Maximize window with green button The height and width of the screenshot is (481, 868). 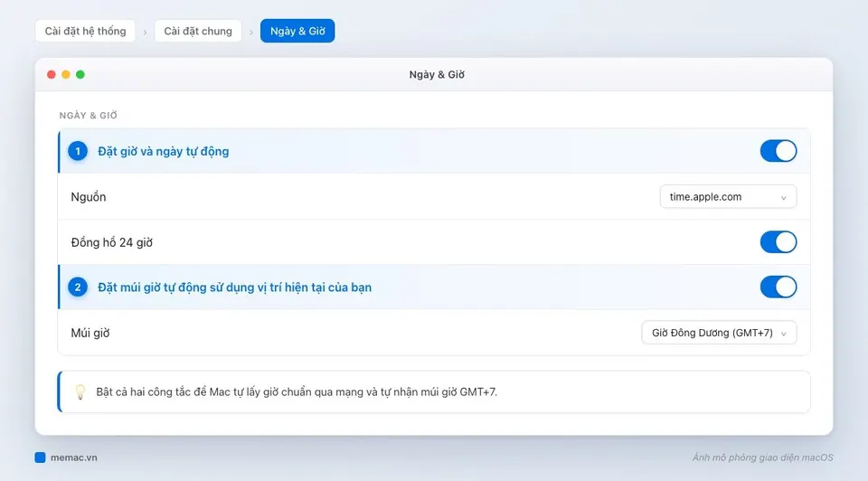(80, 75)
